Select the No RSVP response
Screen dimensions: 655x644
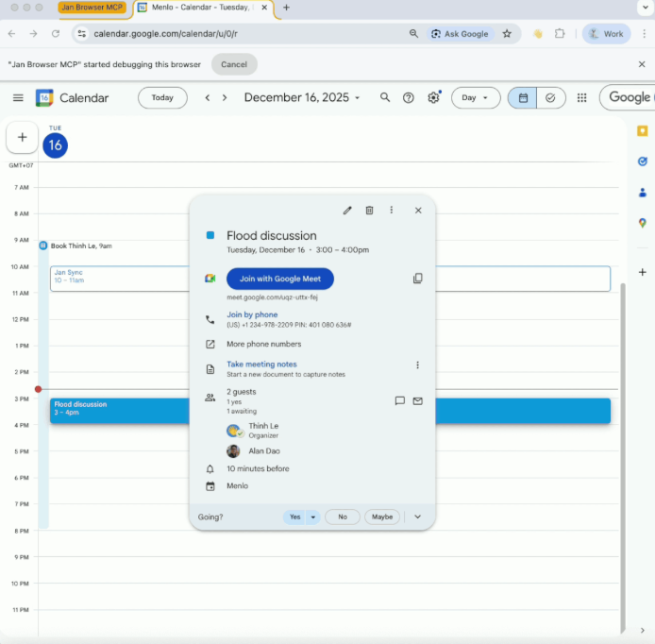(343, 517)
